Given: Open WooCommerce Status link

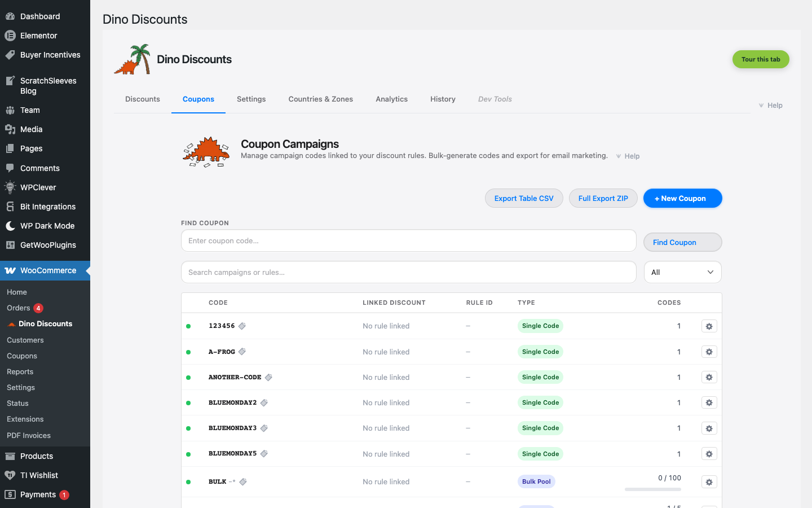Looking at the screenshot, I should pos(18,403).
